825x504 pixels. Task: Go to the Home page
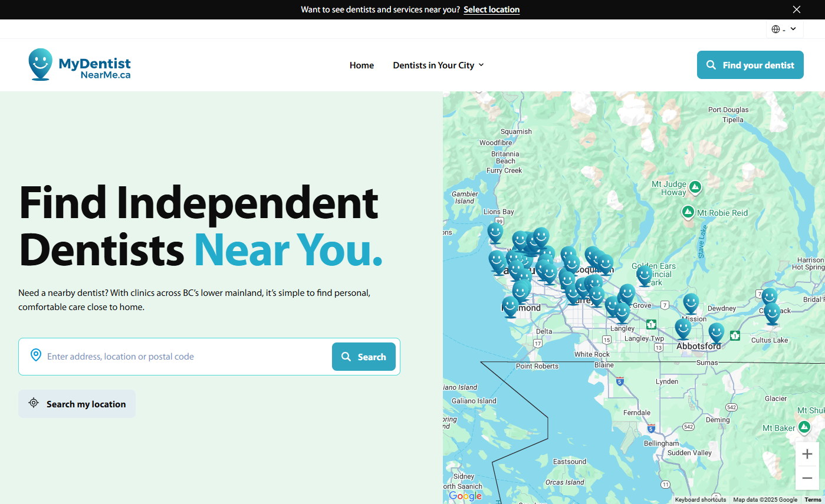tap(361, 65)
